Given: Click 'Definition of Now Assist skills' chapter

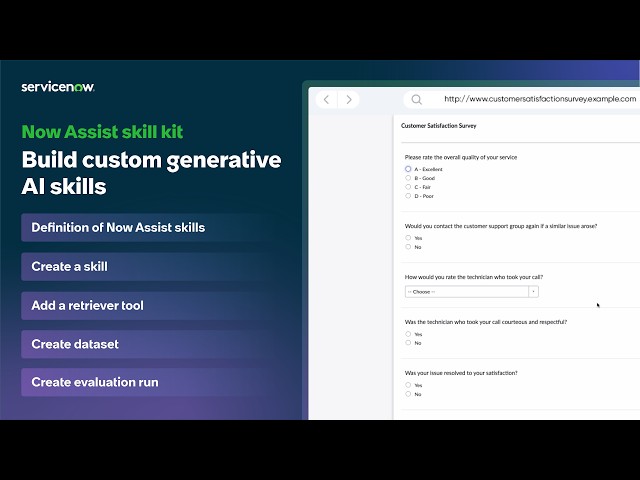Looking at the screenshot, I should 143,227.
